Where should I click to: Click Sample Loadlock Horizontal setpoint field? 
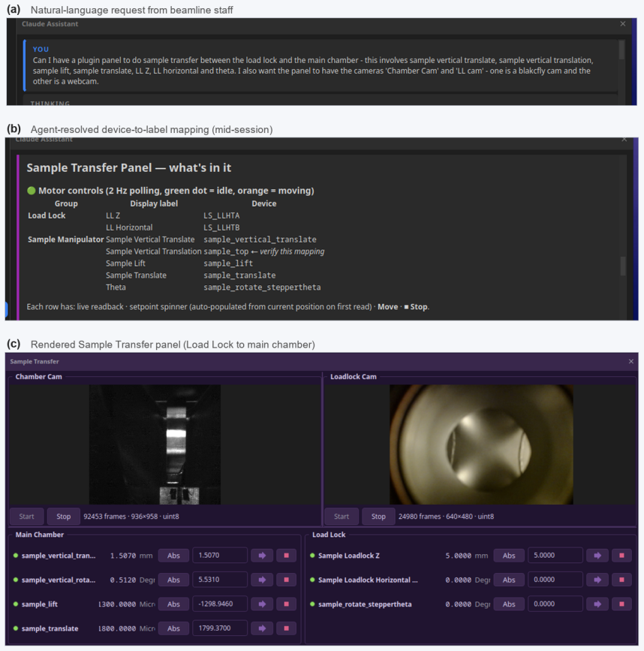tap(555, 580)
